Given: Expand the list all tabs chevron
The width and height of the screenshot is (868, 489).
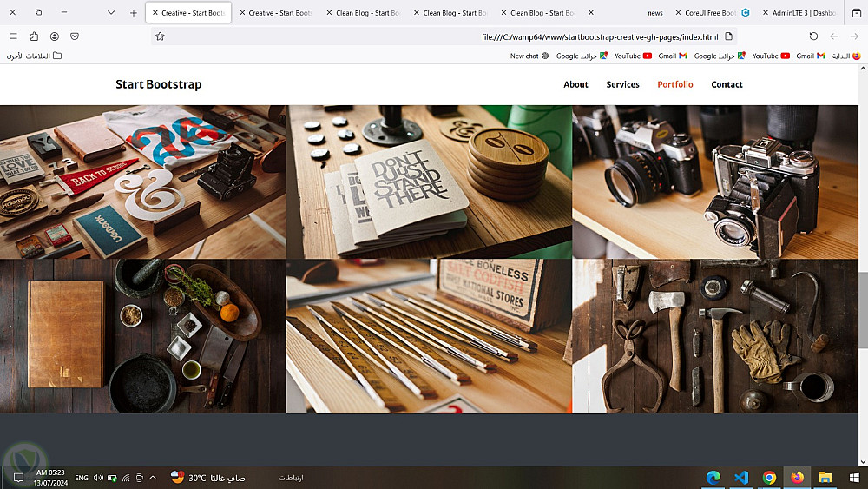Looking at the screenshot, I should click(111, 13).
